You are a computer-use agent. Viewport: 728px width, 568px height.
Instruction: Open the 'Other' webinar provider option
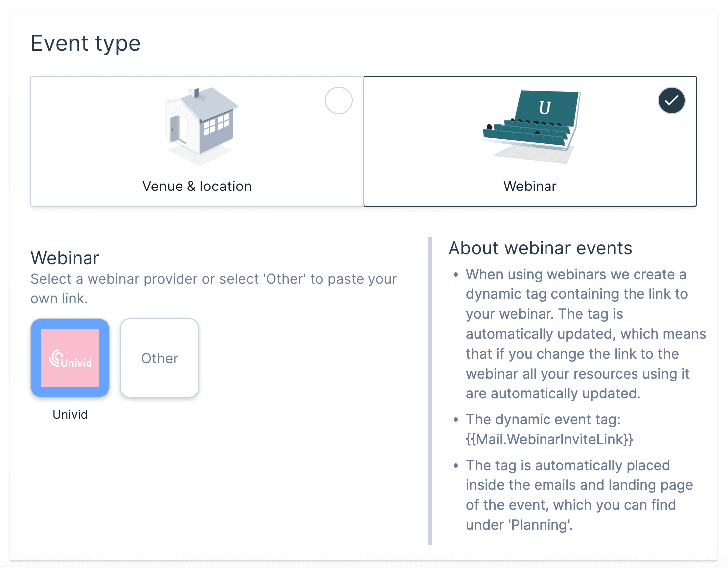159,358
